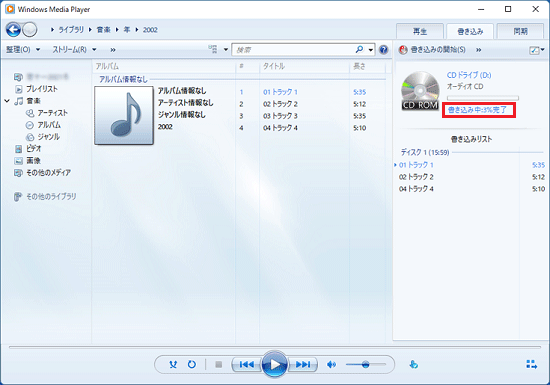550x385 pixels.
Task: Open view options dropdown arrow
Action: pyautogui.click(x=226, y=50)
